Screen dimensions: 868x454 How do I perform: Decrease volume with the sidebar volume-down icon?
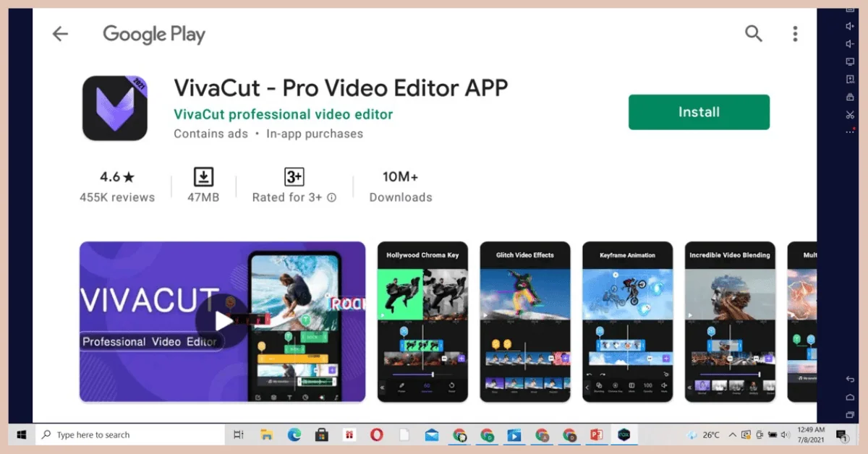851,44
